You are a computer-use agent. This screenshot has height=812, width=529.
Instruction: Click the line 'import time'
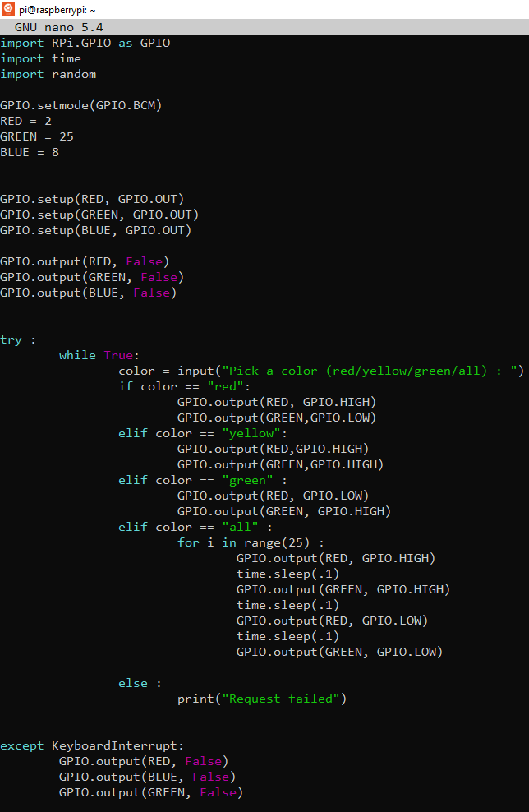[x=40, y=58]
